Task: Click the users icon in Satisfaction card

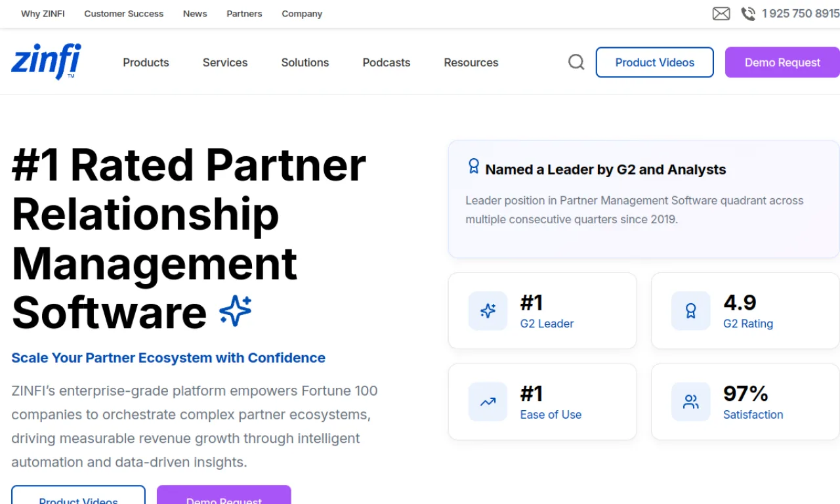Action: tap(690, 402)
